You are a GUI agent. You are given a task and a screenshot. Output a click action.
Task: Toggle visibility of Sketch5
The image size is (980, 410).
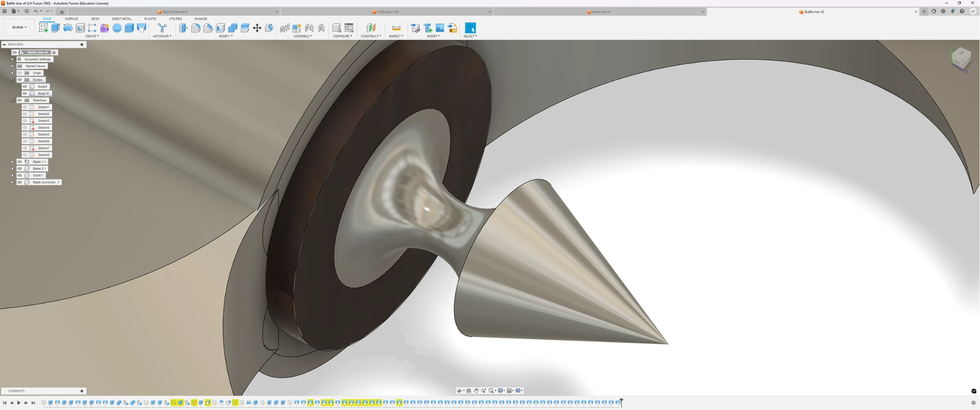click(24, 134)
